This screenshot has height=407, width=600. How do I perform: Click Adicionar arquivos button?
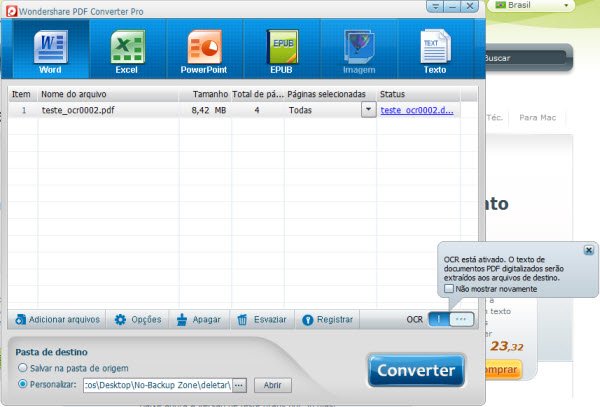coord(57,319)
